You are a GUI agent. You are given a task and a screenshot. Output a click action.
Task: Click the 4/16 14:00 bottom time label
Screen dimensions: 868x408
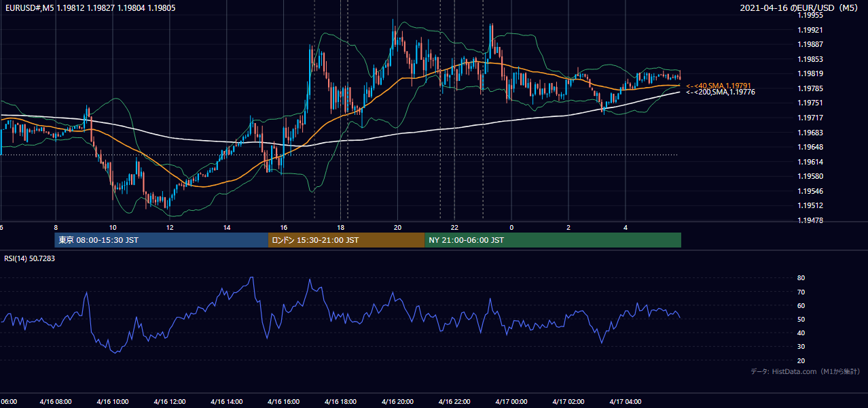coord(226,402)
